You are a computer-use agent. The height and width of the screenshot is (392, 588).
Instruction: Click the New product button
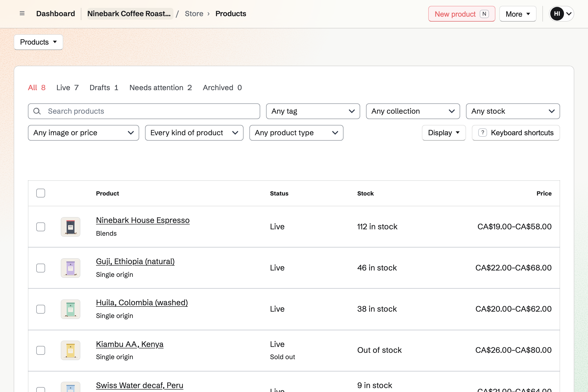pos(462,14)
